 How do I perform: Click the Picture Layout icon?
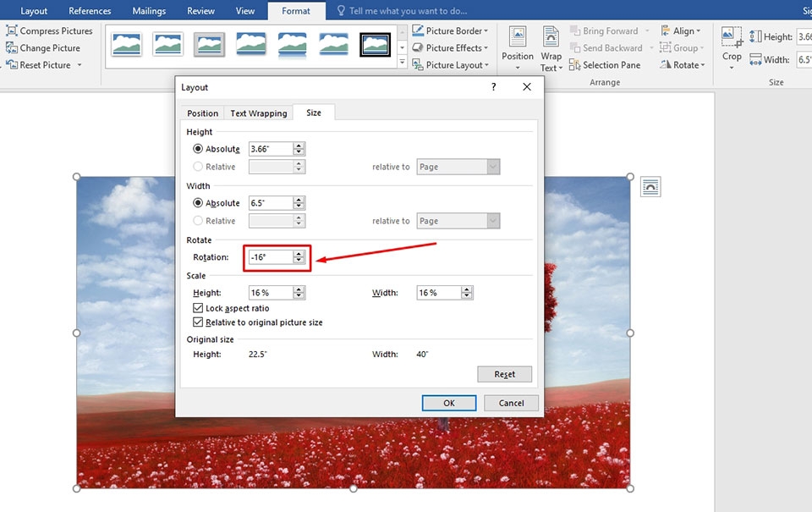point(417,65)
